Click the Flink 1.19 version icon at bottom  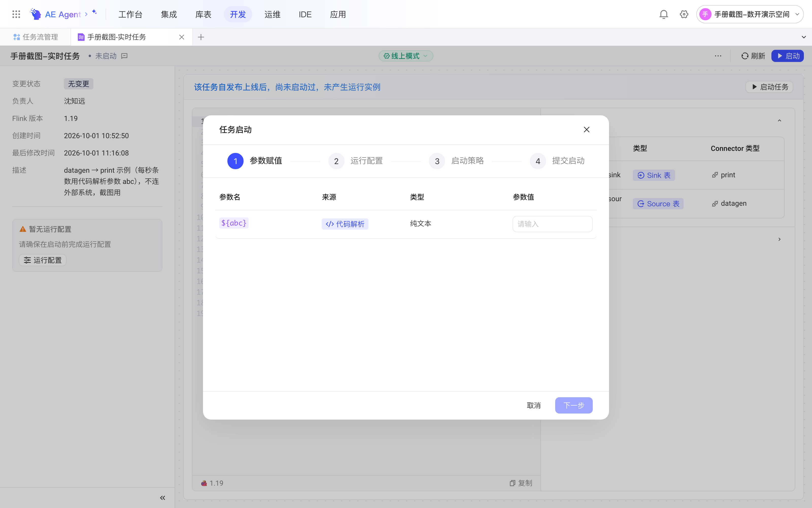click(x=204, y=483)
